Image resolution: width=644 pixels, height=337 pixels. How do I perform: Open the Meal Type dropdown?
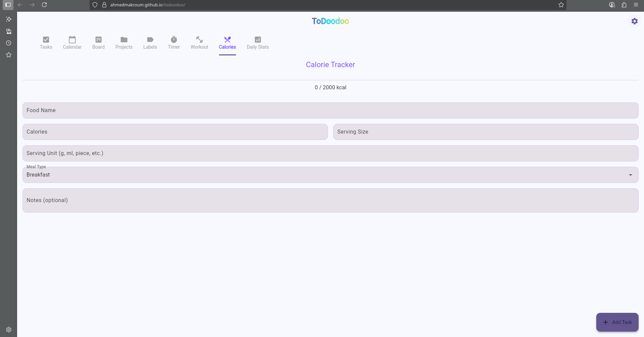click(631, 175)
